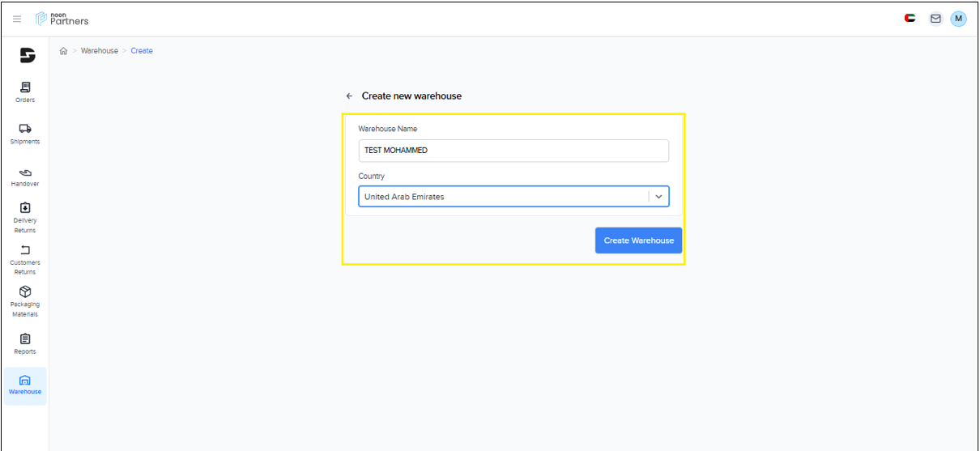Go to Shipments in the sidebar
This screenshot has width=980, height=451.
click(x=25, y=134)
